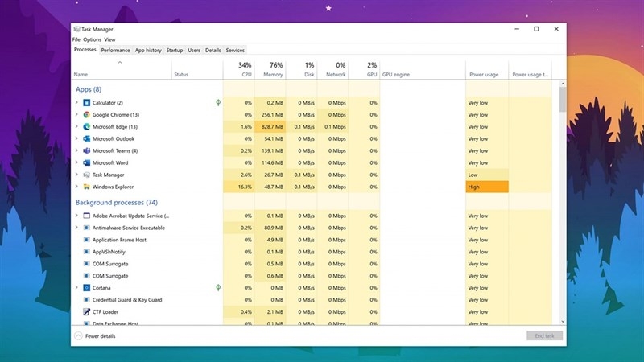Click the Google Chrome process icon
Image resolution: width=644 pixels, height=362 pixels.
[86, 115]
